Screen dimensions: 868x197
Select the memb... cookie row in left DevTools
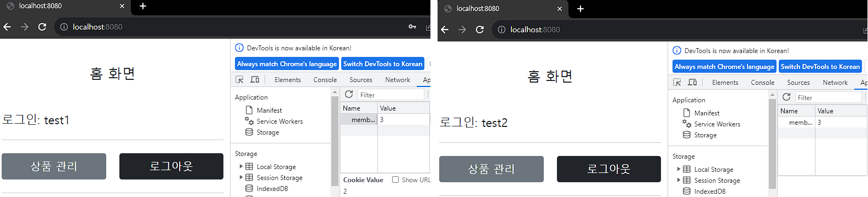coord(386,119)
